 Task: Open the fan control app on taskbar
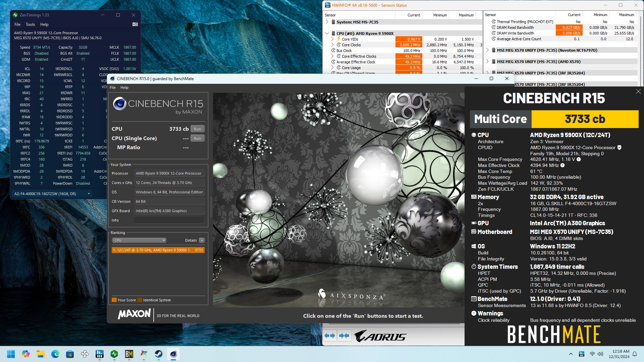pyautogui.click(x=85, y=354)
